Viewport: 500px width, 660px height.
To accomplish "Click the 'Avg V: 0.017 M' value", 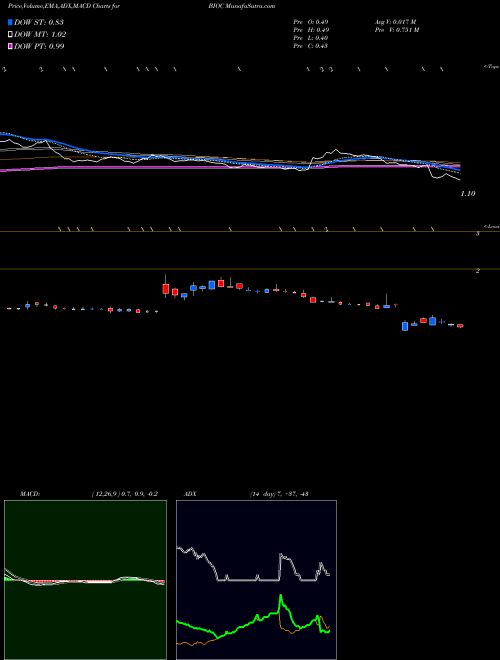I will (x=395, y=22).
